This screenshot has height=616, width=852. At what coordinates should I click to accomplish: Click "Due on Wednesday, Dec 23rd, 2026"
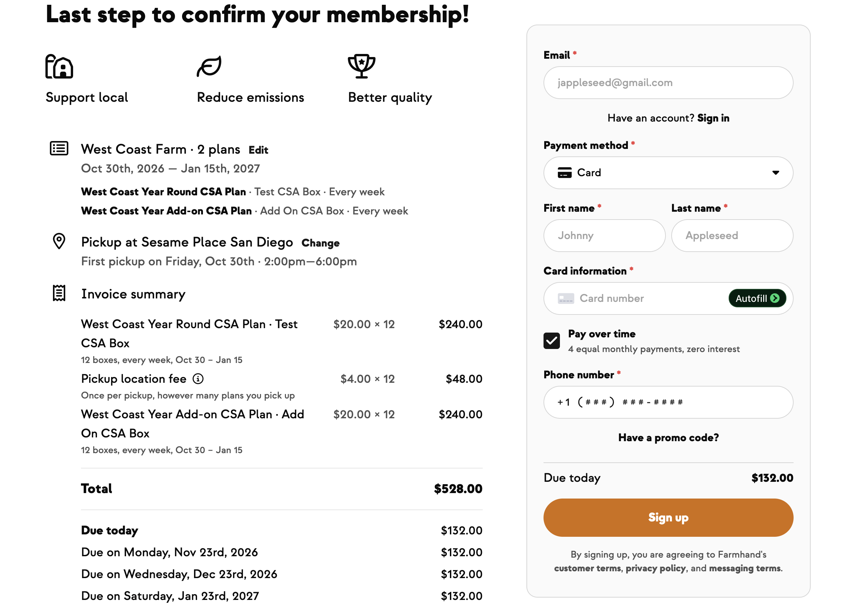point(179,574)
